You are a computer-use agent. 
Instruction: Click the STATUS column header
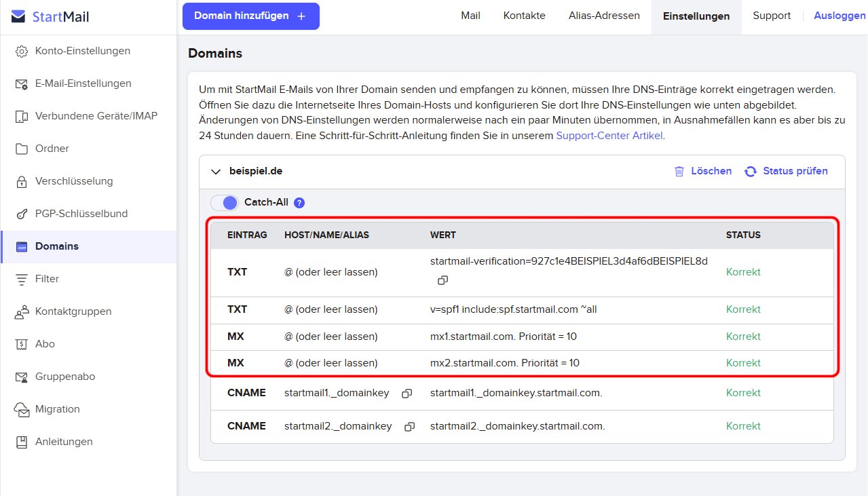[x=743, y=235]
